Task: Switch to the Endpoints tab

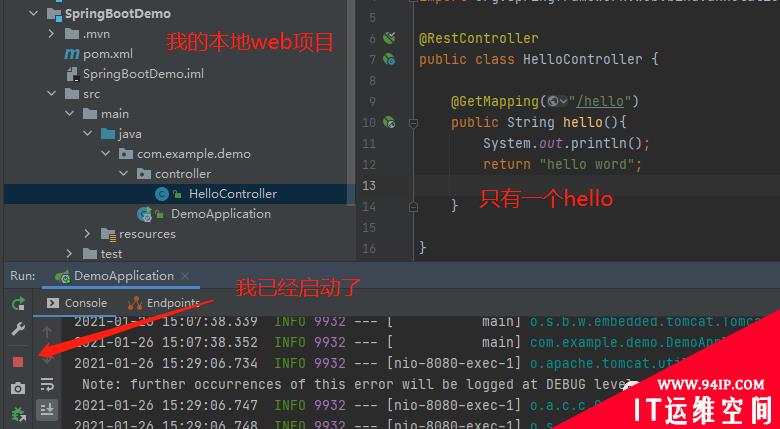Action: (166, 303)
